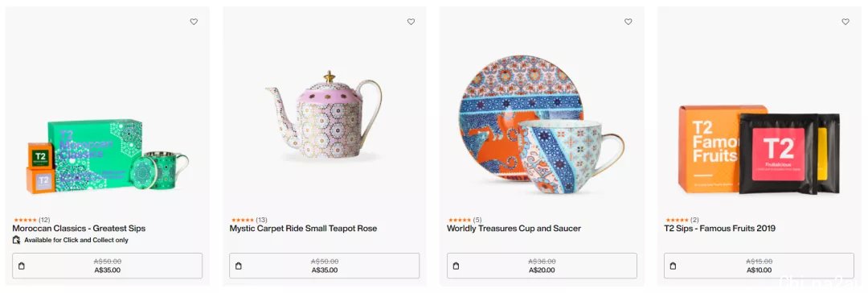
Task: Add Famous Fruits at A$10.00 to cart
Action: click(x=759, y=266)
